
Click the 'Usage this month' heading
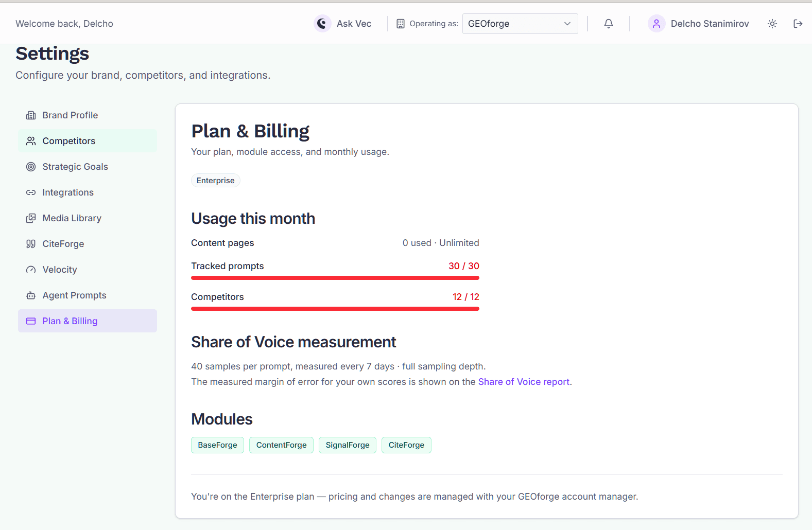(253, 219)
